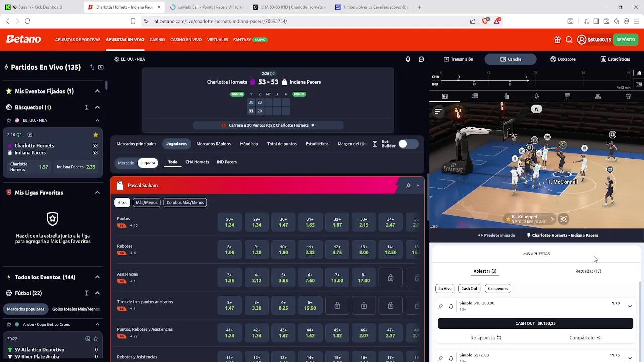
Task: Select the Combos Más/Menos chip
Action: [x=185, y=202]
